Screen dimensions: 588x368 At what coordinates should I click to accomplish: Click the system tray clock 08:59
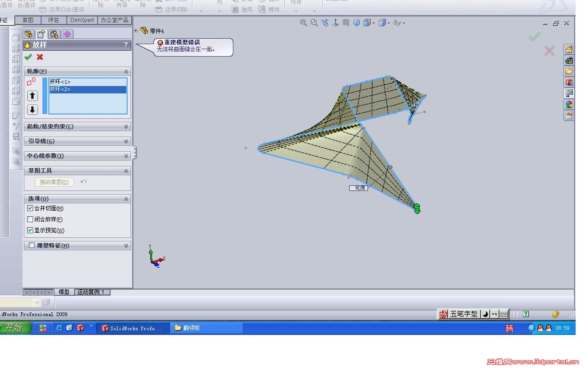(x=562, y=328)
